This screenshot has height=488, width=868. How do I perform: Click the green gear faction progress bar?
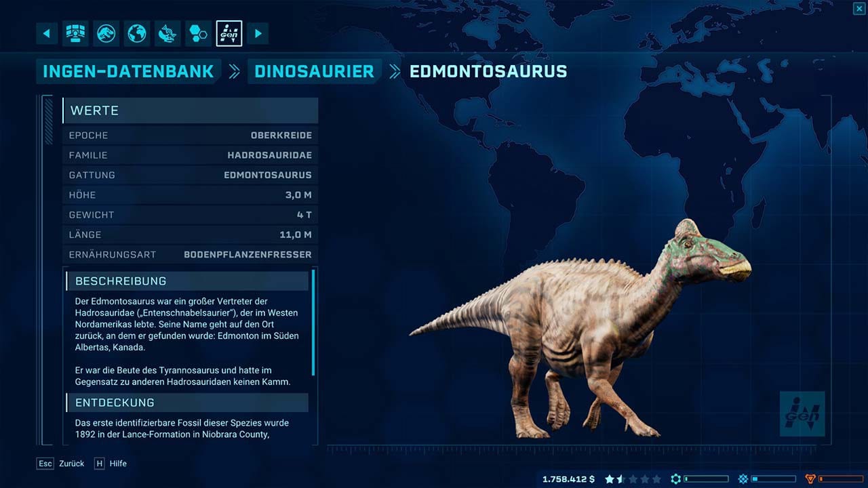(x=706, y=479)
